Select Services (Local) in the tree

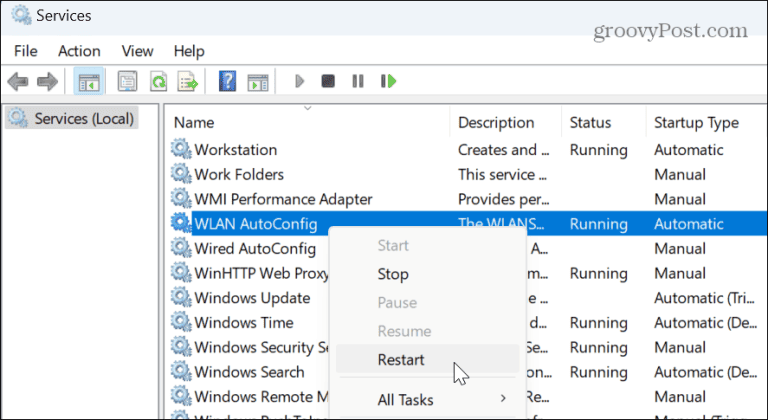point(72,119)
